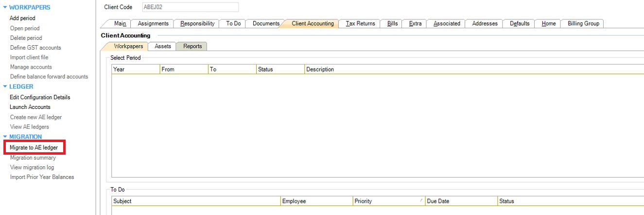Sort periods by Status column header
Screen dimensions: 644x215
click(280, 70)
